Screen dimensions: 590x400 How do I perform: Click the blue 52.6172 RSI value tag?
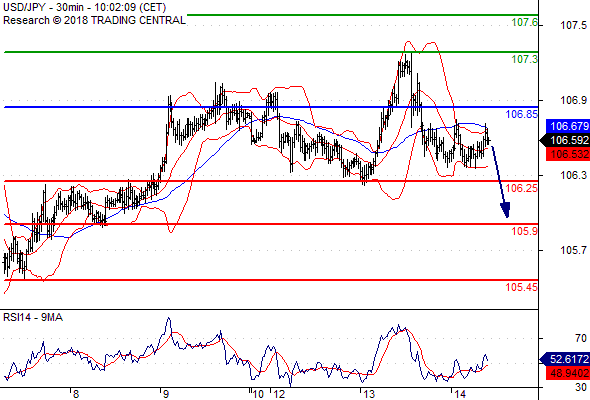click(x=566, y=359)
